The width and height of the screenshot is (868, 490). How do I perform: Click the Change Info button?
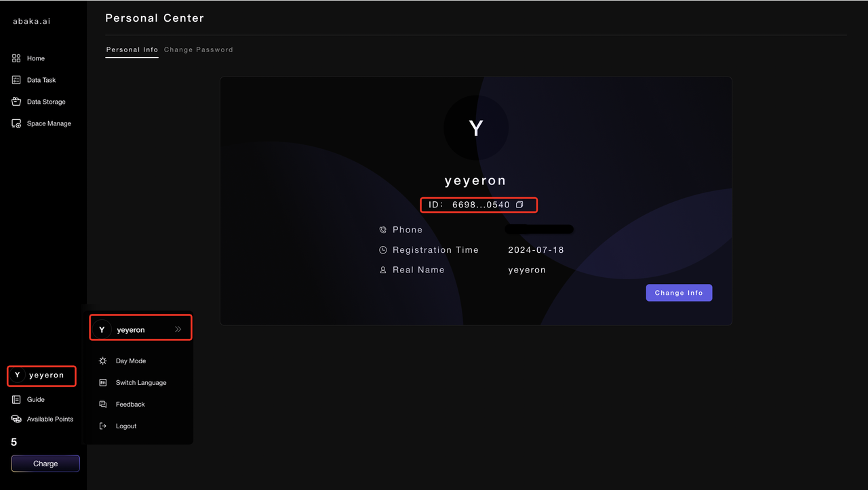[x=679, y=293]
